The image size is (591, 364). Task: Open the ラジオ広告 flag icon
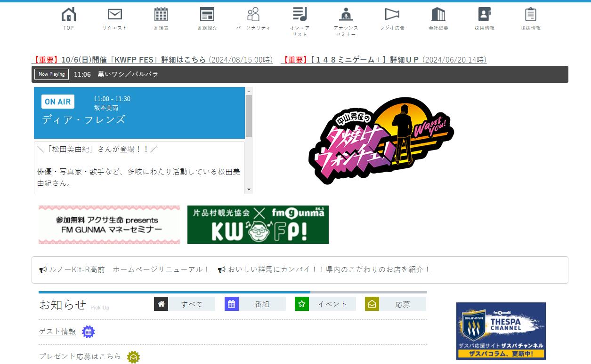point(392,15)
